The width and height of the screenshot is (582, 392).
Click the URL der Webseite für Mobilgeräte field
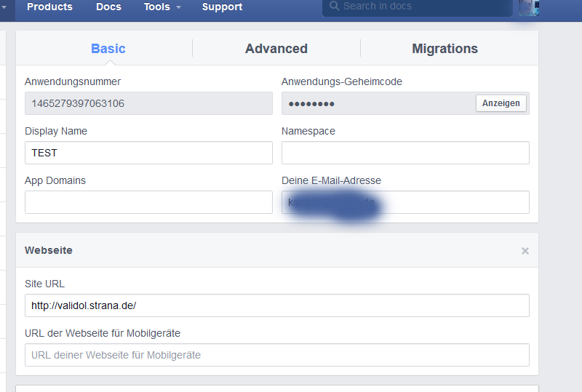pyautogui.click(x=276, y=355)
